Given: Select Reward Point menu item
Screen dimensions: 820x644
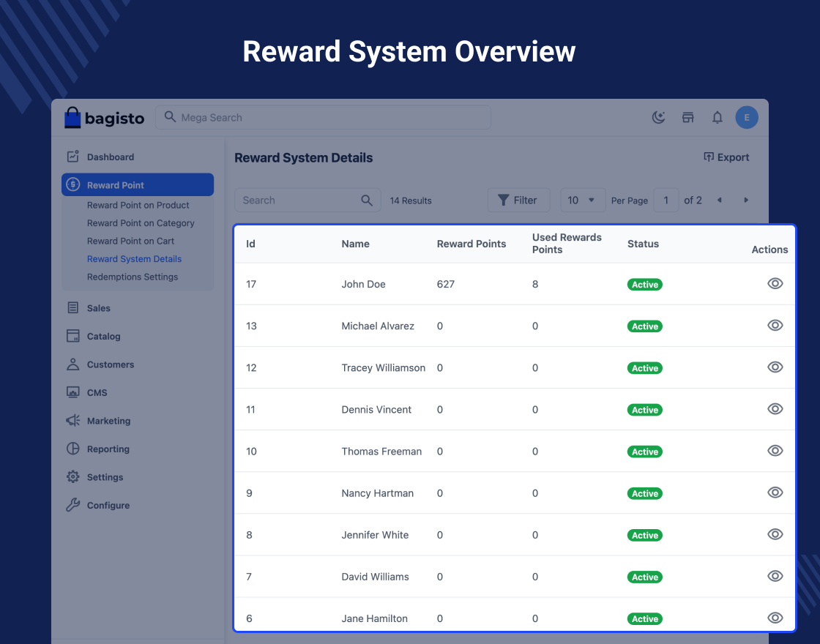Looking at the screenshot, I should pos(138,185).
